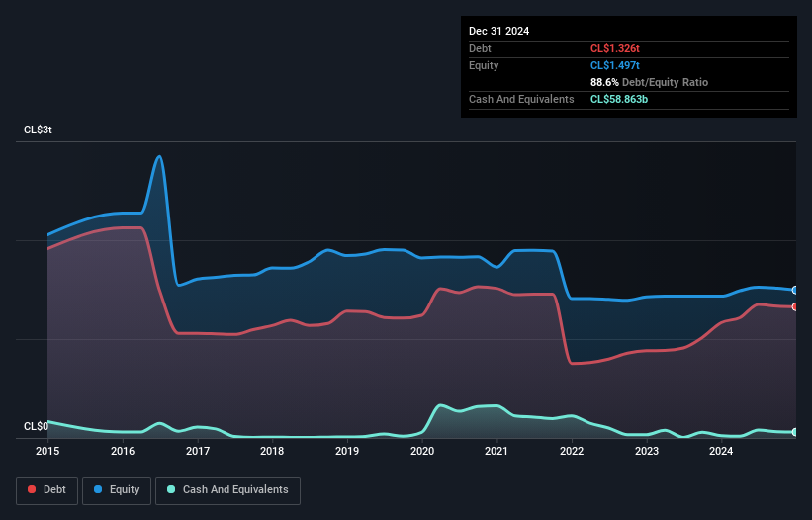Image resolution: width=812 pixels, height=520 pixels.
Task: Click the 2020 x-axis label
Action: click(x=422, y=451)
